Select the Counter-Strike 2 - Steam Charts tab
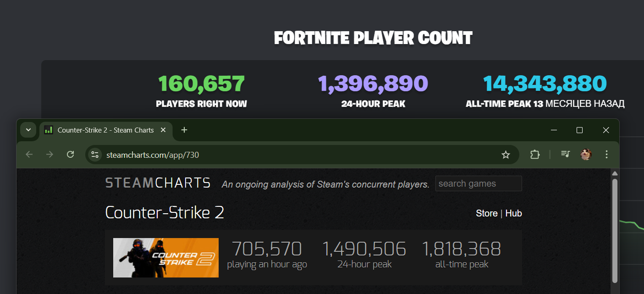The width and height of the screenshot is (644, 294). pos(105,130)
